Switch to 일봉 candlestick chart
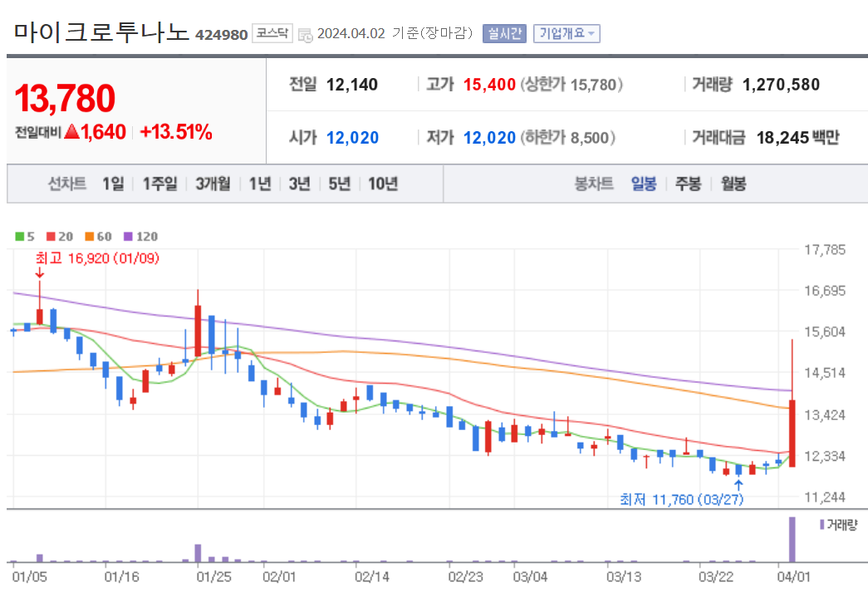868x597 pixels. (643, 184)
